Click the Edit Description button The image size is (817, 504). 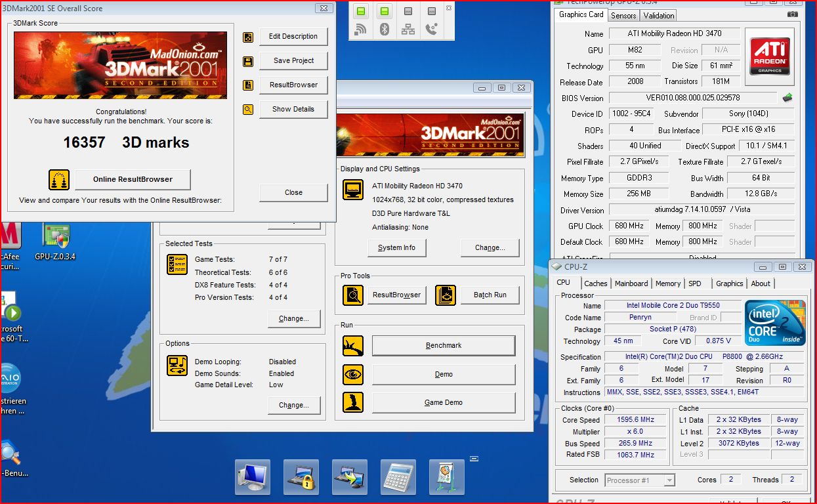click(x=293, y=37)
